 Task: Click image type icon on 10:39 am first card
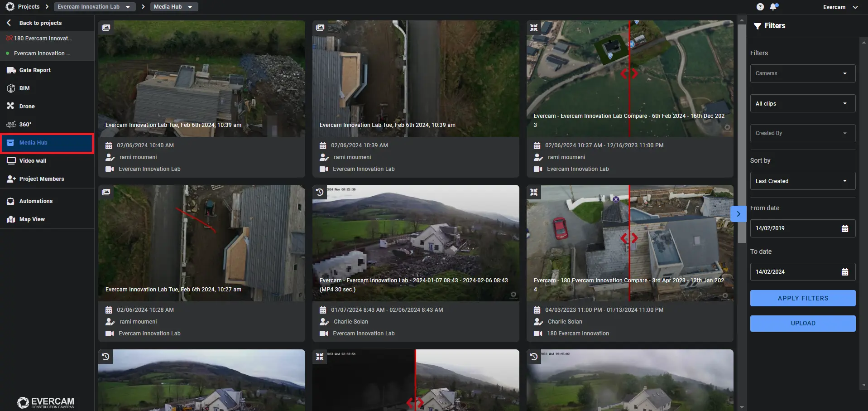106,27
